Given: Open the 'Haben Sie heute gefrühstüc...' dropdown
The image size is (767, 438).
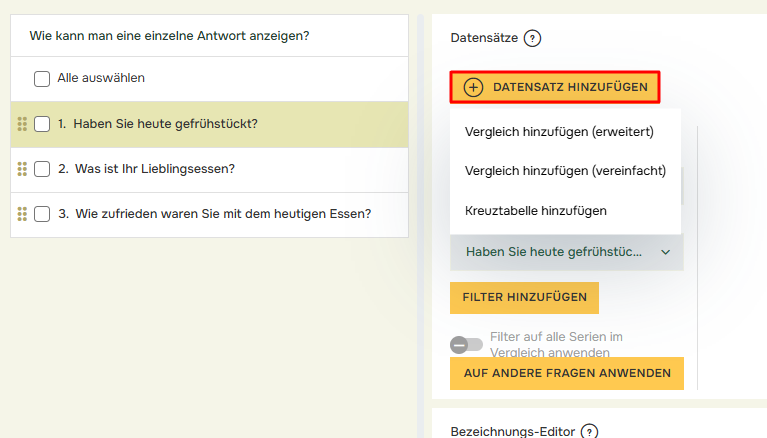Looking at the screenshot, I should pyautogui.click(x=566, y=252).
